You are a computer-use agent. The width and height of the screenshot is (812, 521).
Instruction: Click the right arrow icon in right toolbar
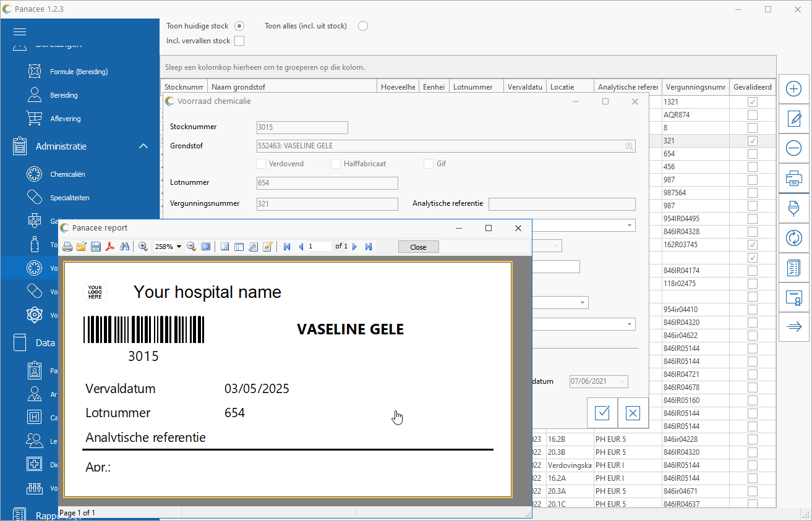coord(794,327)
